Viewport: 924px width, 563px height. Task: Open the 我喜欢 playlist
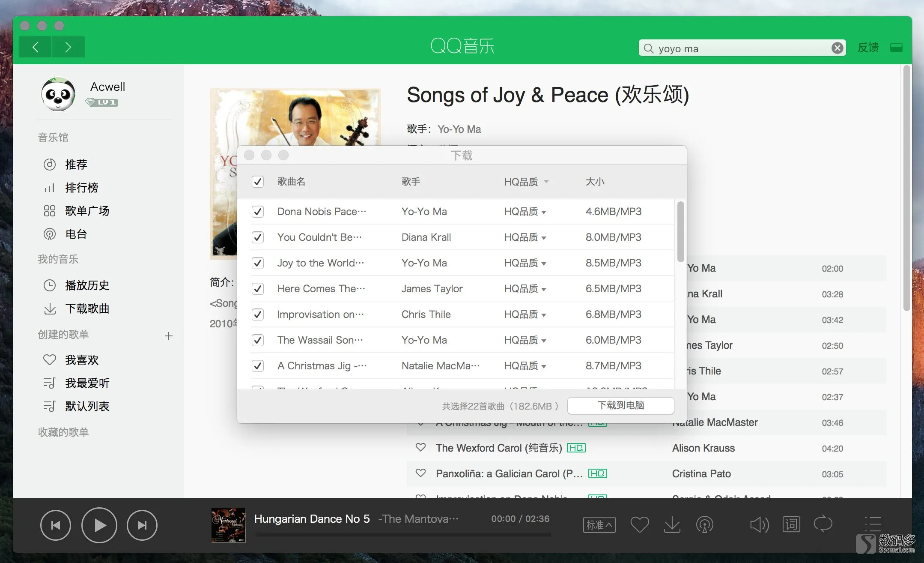[x=81, y=360]
